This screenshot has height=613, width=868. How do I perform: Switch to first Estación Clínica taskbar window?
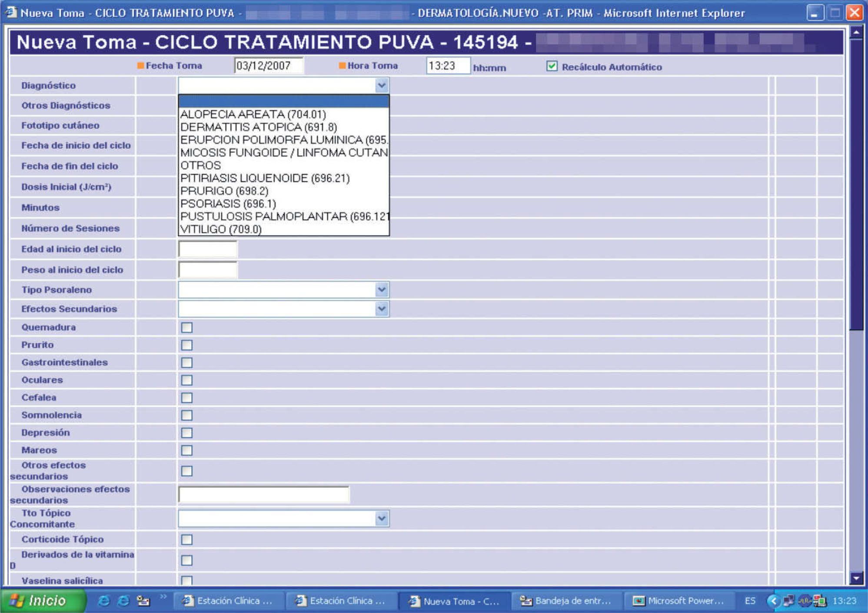click(x=229, y=600)
